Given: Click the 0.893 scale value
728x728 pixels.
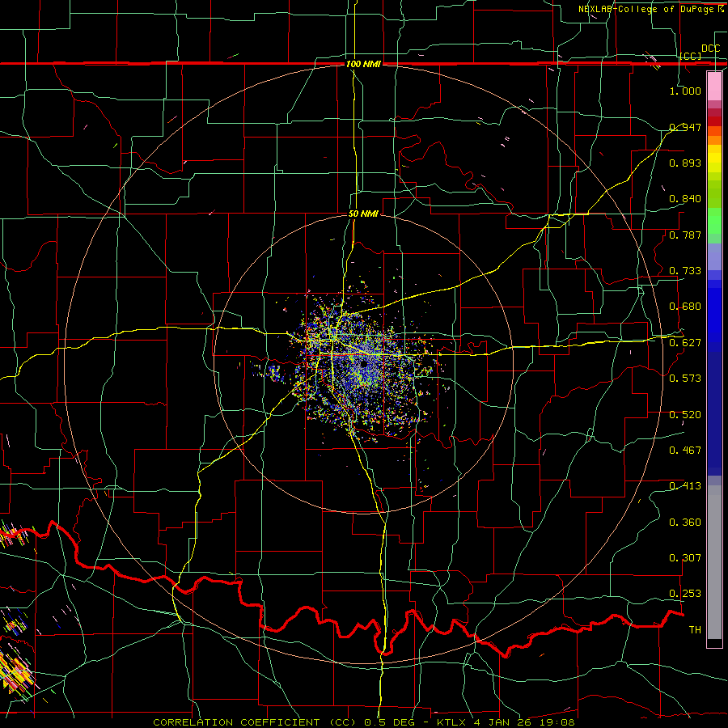Looking at the screenshot, I should [685, 163].
